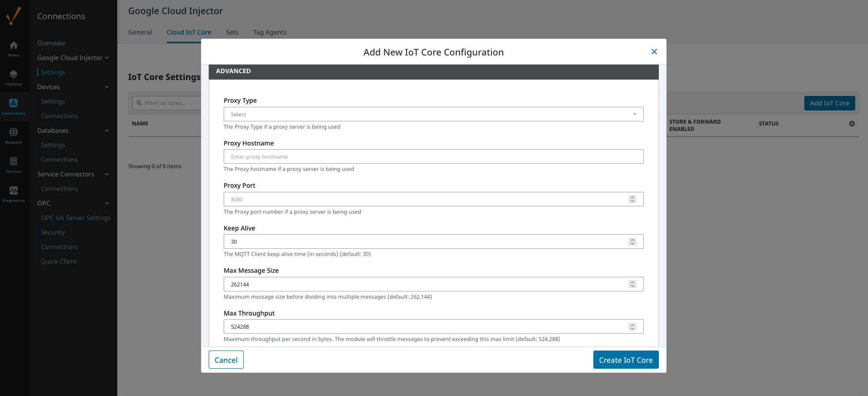Open OPC UA Server Settings in sidebar

click(x=75, y=218)
